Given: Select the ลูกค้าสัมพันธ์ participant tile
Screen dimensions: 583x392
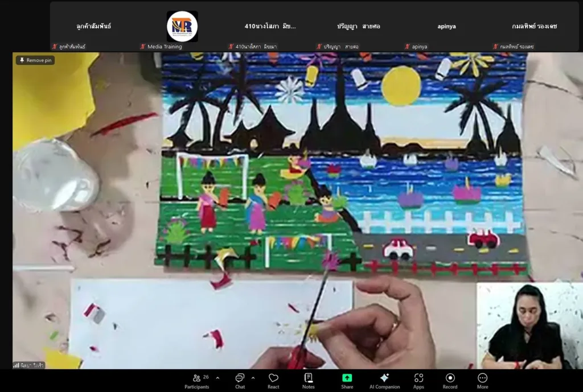Looking at the screenshot, I should tap(94, 26).
